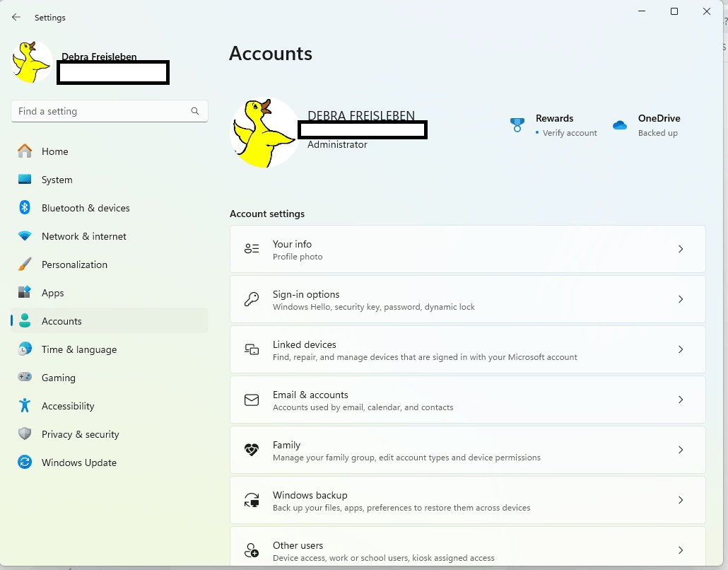
Task: Click the Other users add-person icon
Action: point(252,550)
